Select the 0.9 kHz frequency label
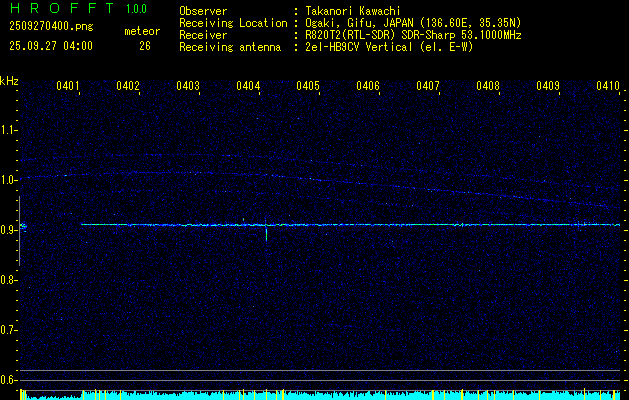The height and width of the screenshot is (400, 629). (x=9, y=230)
